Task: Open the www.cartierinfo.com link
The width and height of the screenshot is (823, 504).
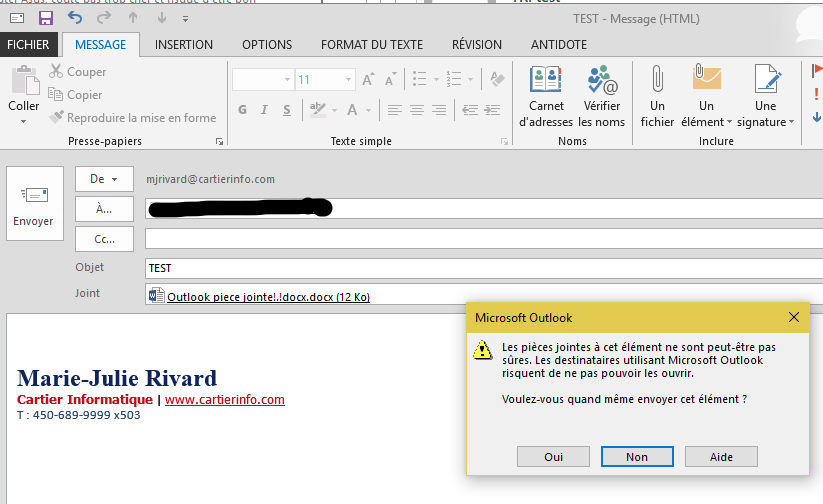Action: (225, 400)
